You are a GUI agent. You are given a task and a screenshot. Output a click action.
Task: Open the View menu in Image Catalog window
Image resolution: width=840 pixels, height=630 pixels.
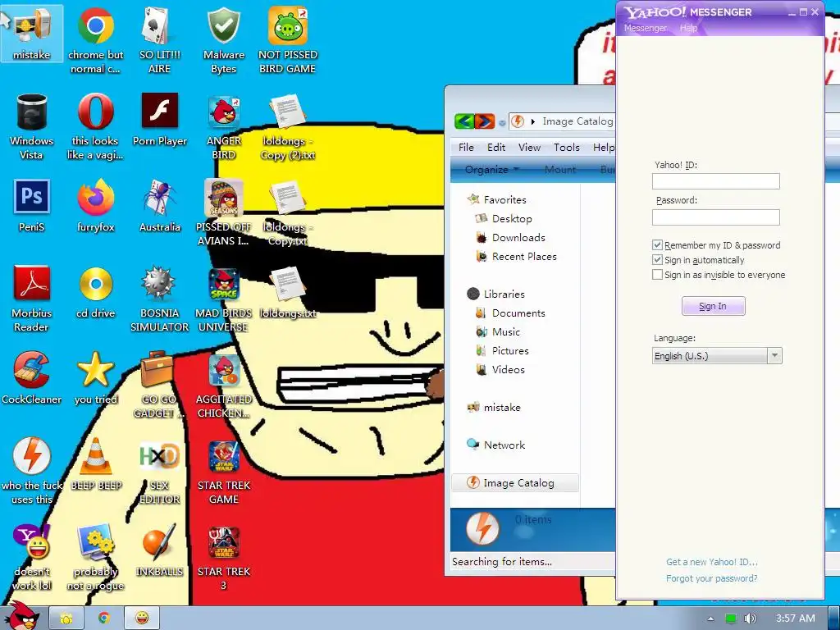click(x=529, y=148)
